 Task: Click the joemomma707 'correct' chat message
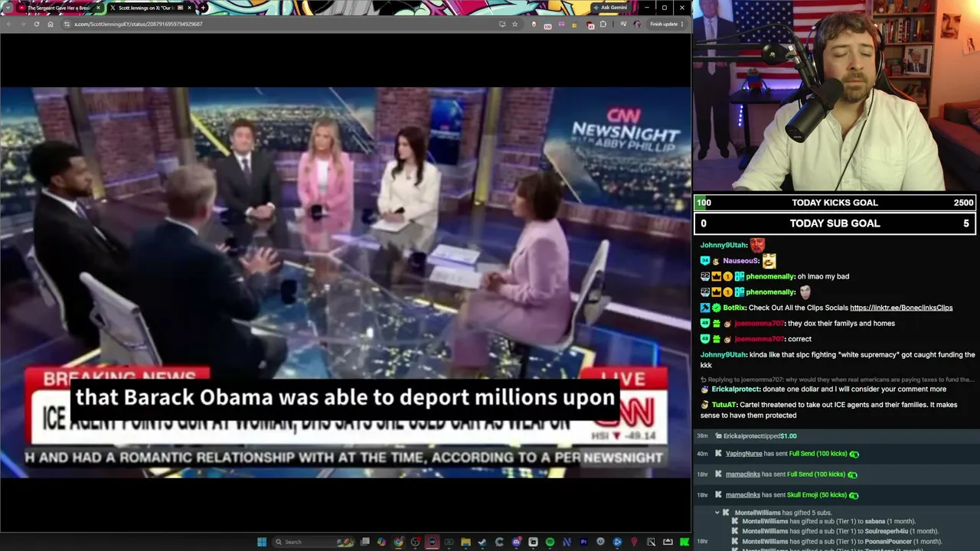coord(799,339)
